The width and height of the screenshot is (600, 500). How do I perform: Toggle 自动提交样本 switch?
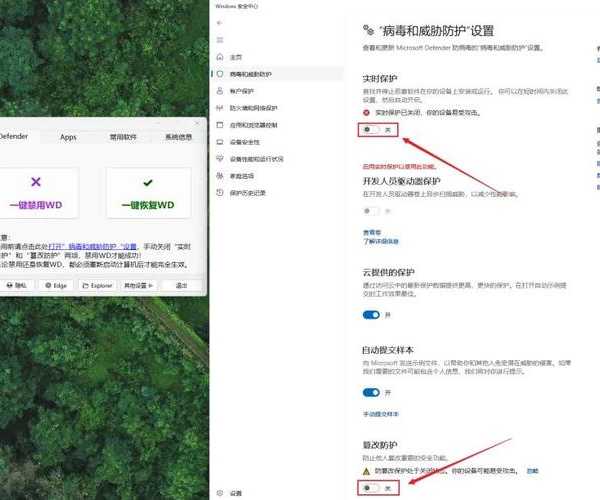(x=371, y=393)
